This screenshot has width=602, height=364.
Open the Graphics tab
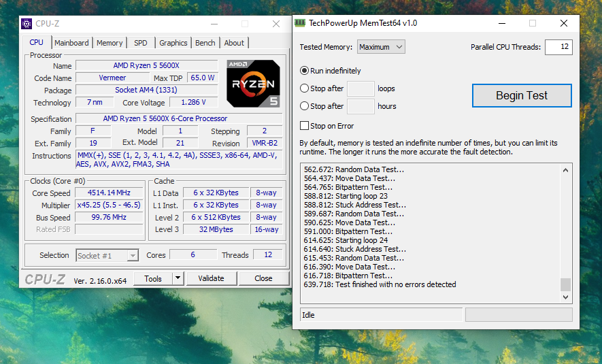click(x=173, y=43)
